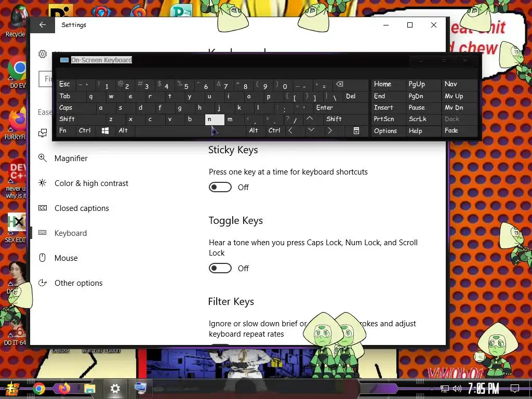Select Other options icon in sidebar

tap(43, 283)
